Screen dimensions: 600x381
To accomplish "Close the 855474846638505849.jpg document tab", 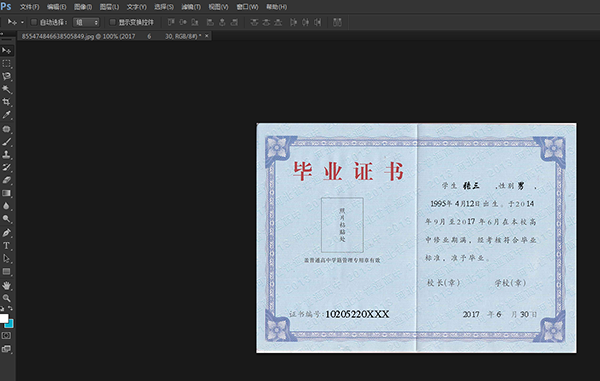I will click(207, 36).
